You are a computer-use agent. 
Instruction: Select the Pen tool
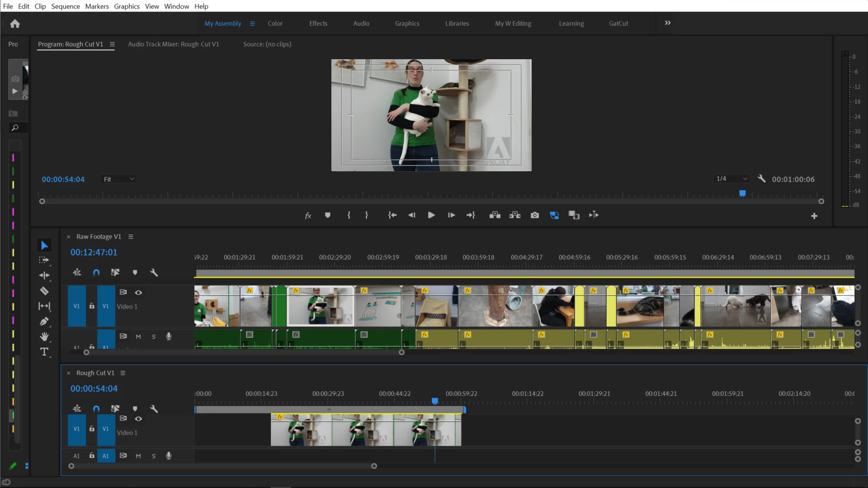coord(44,322)
